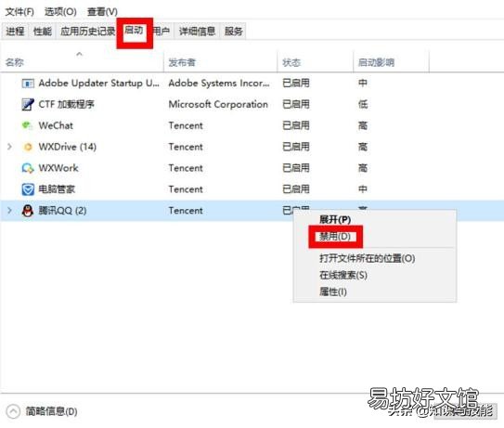Select the WXDrive (14) row name
The height and width of the screenshot is (428, 504).
pyautogui.click(x=68, y=147)
